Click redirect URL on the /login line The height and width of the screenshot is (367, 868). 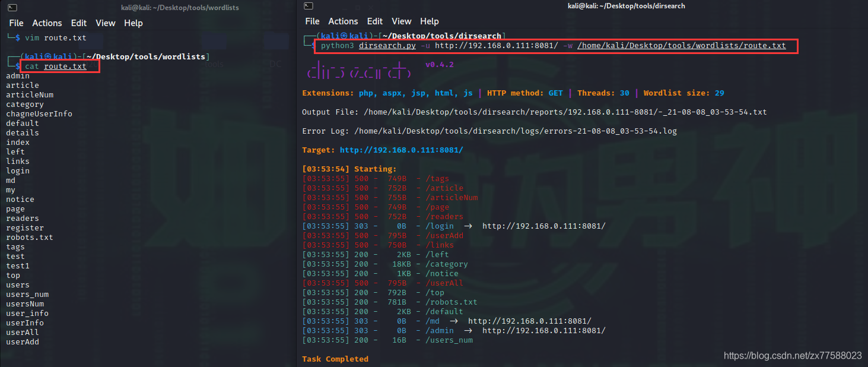click(544, 226)
